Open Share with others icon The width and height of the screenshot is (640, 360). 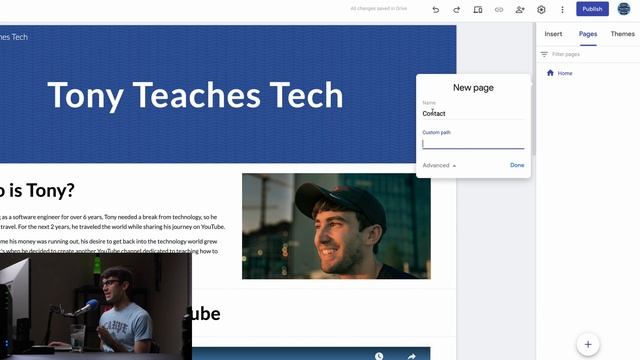(x=520, y=9)
